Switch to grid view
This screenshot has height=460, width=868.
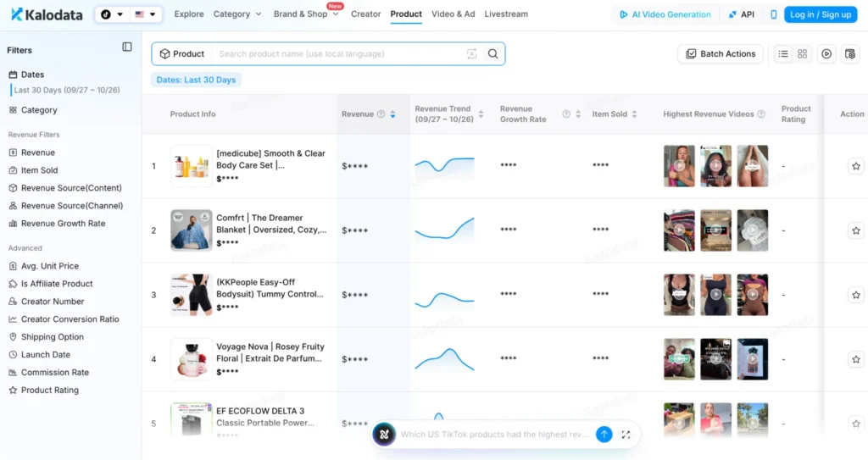(802, 53)
